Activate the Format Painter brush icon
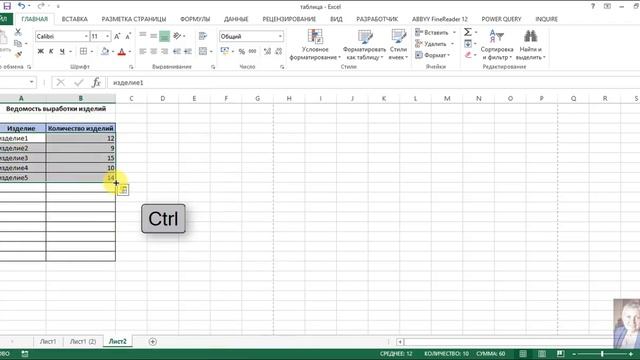Image resolution: width=640 pixels, height=360 pixels. (18, 54)
